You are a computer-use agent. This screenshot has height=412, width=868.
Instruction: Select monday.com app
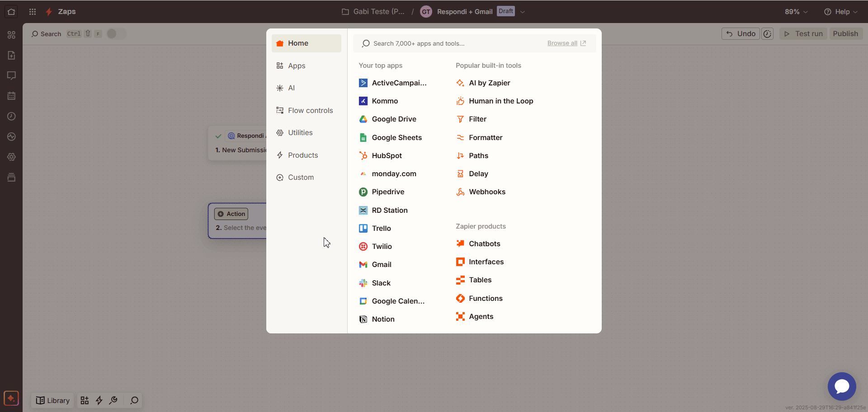387,174
